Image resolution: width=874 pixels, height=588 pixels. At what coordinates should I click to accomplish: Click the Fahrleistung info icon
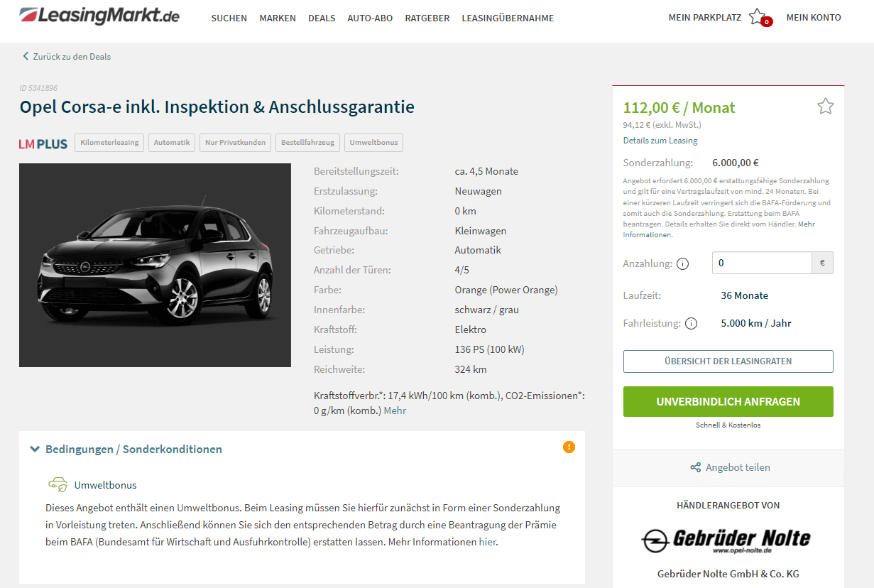click(x=691, y=323)
